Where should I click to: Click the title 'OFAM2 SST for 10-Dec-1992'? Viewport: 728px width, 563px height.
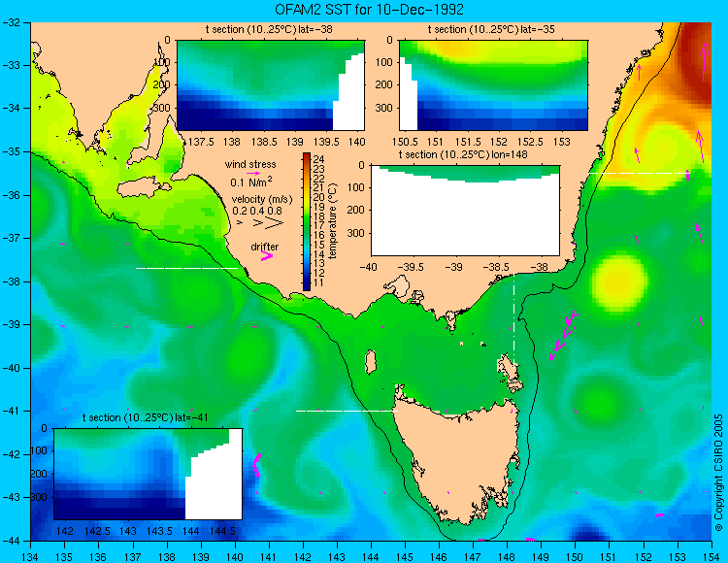point(369,9)
